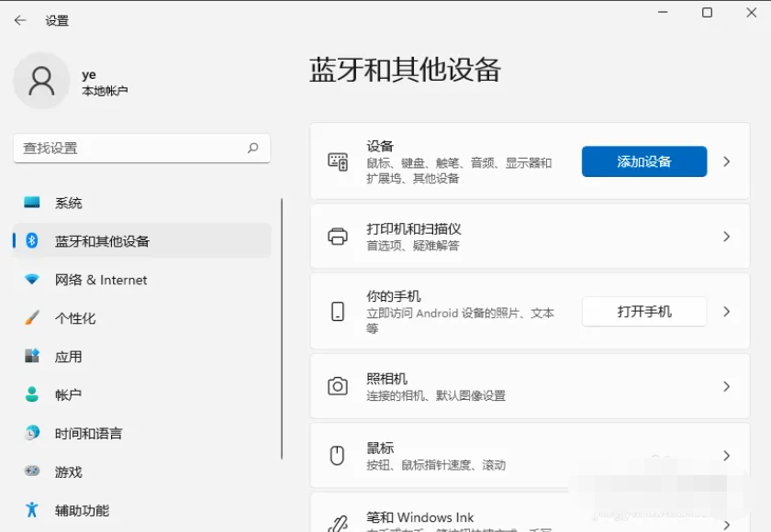Expand the 设备 row chevron
This screenshot has width=771, height=532.
[726, 161]
